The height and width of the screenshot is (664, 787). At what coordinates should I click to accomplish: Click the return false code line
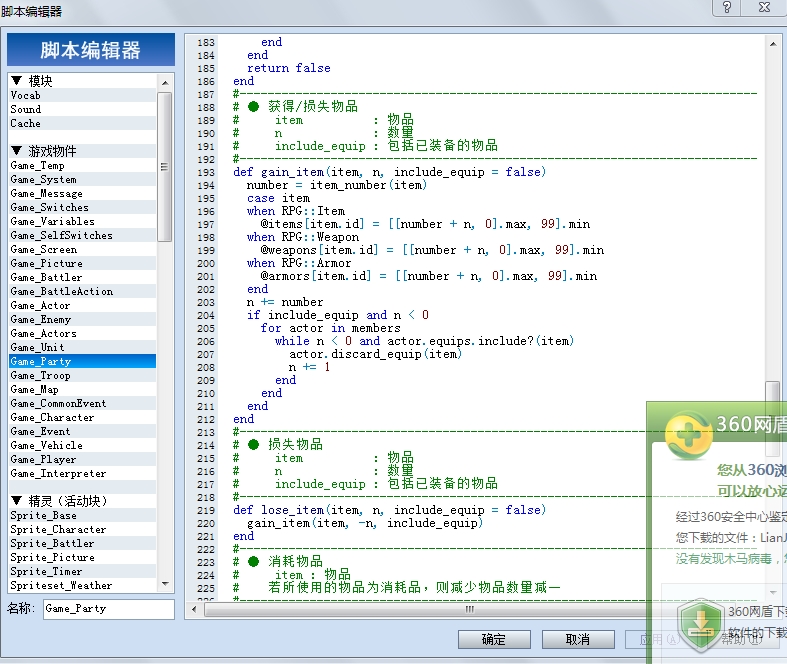point(289,68)
